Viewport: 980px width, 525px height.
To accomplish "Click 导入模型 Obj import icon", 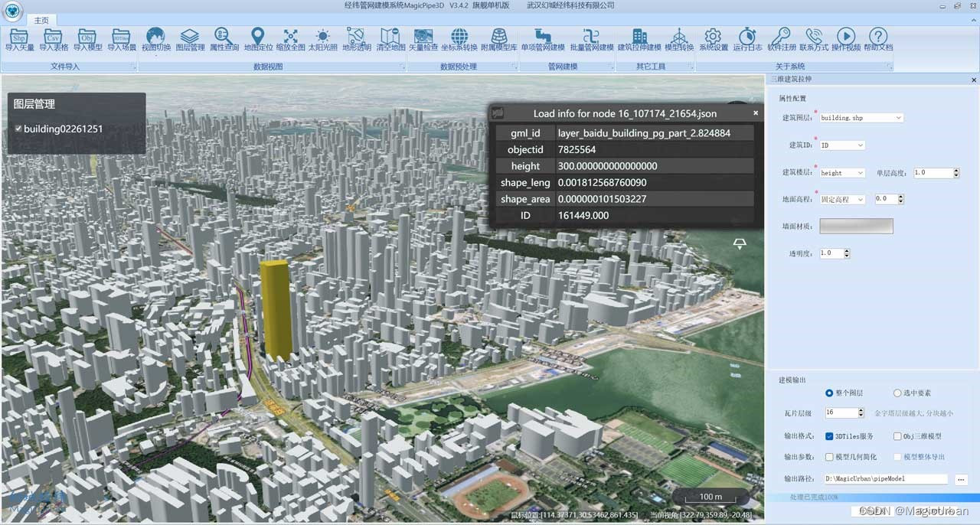I will coord(87,36).
